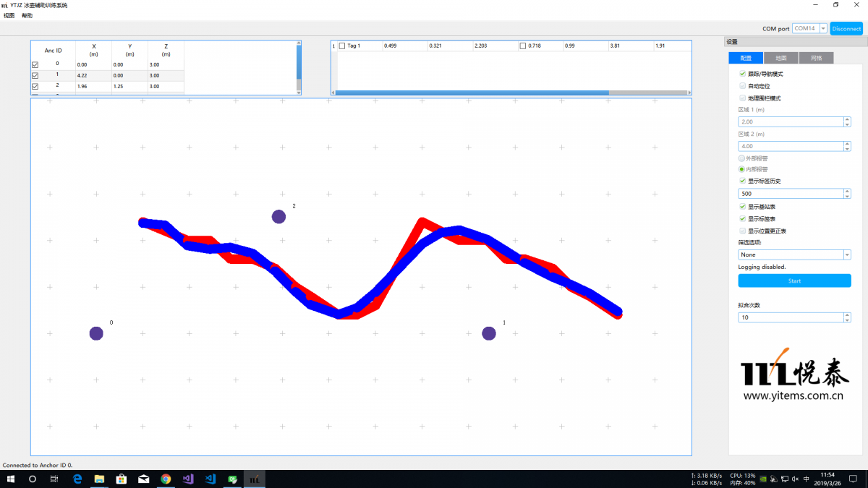Open the purple Visual Studio taskbar icon
Viewport: 868px width, 488px height.
coord(188,479)
